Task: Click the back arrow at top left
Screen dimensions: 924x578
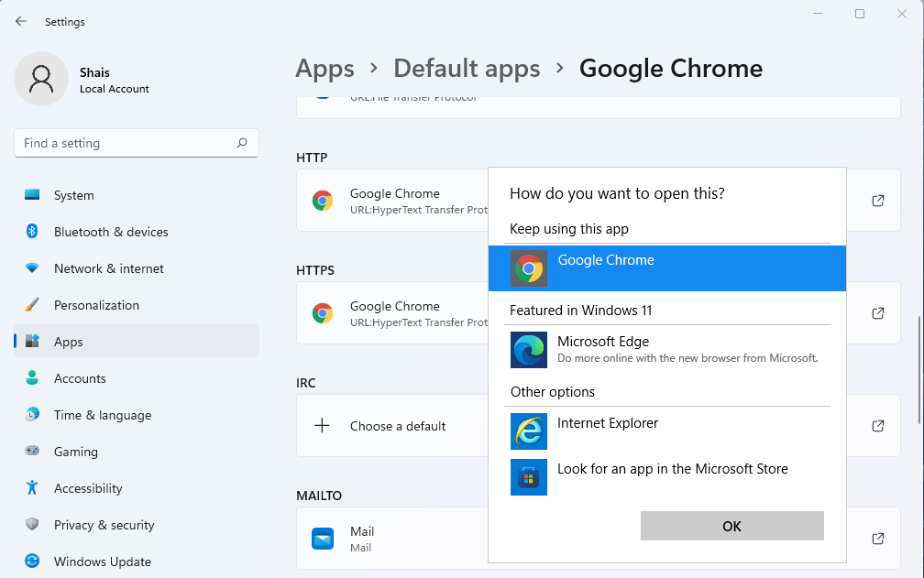Action: (x=20, y=21)
